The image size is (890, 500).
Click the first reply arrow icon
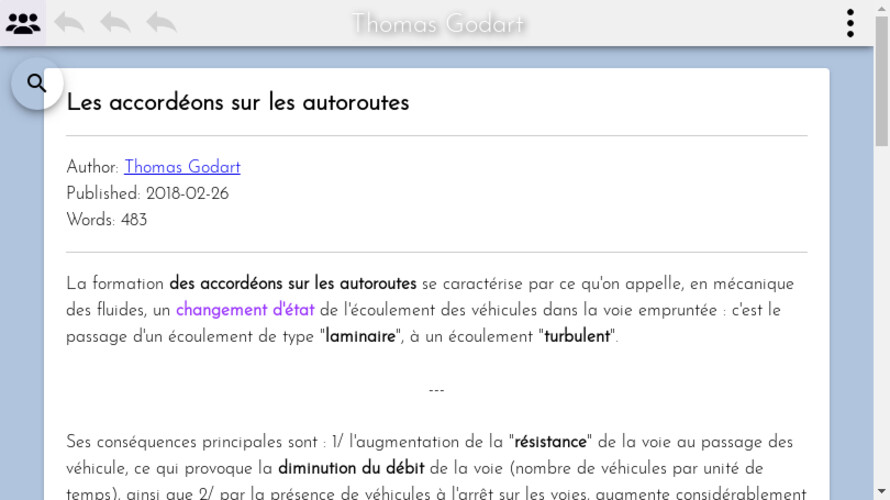[x=69, y=23]
